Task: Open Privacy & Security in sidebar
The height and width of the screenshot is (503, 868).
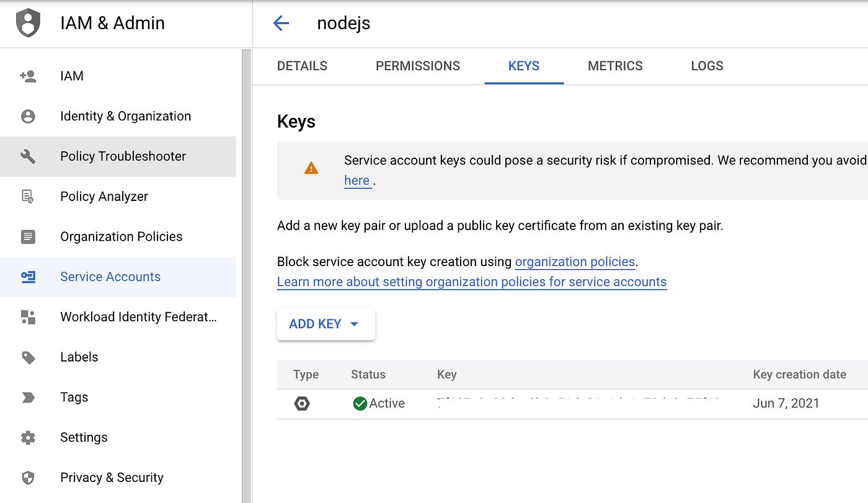Action: [118, 478]
